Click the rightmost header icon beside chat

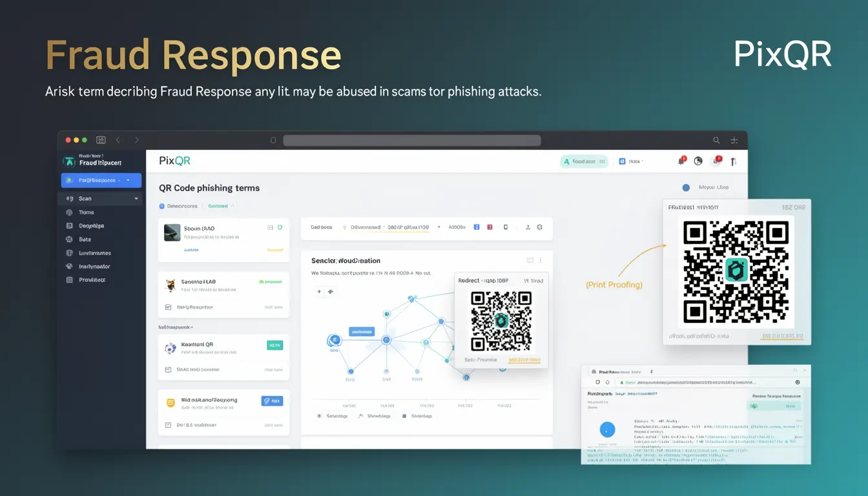[734, 161]
